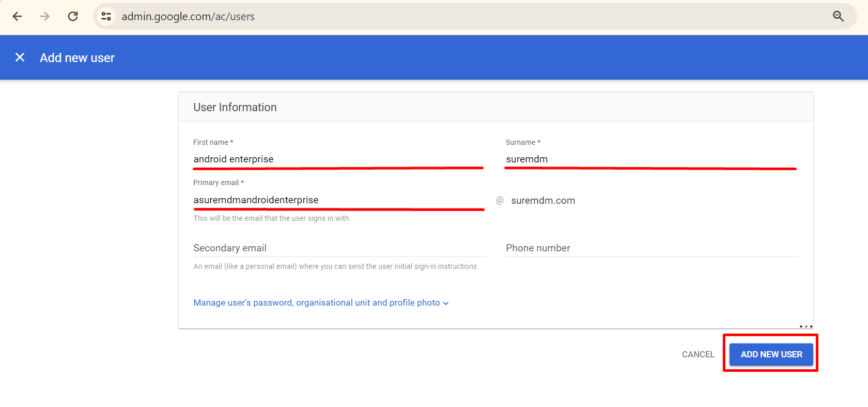Screen dimensions: 868x407
Task: Edit the Surname field
Action: coord(651,159)
